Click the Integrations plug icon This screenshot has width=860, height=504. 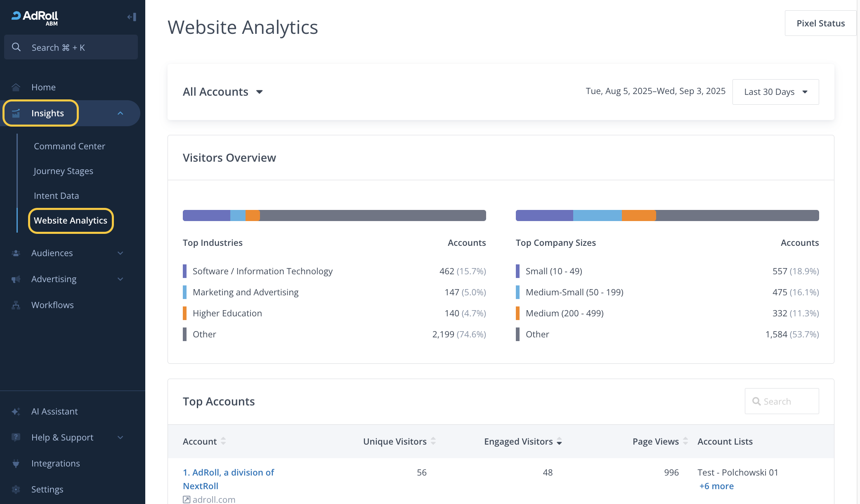point(16,463)
